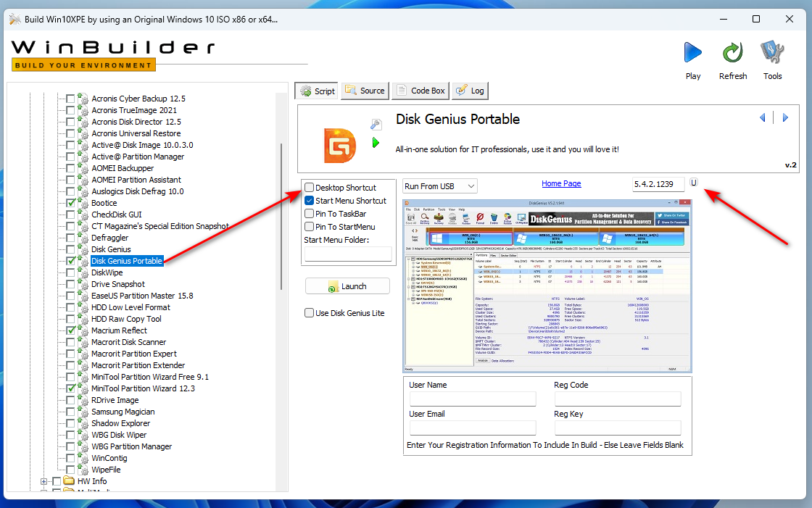812x508 pixels.
Task: Uncheck the Disk Genius Portable checkbox
Action: pyautogui.click(x=71, y=260)
